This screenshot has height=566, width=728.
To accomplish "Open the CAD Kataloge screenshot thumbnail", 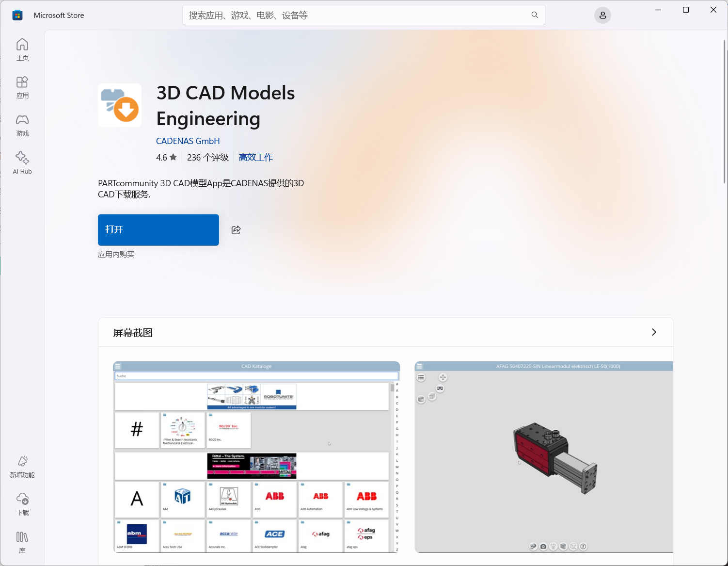I will 256,457.
